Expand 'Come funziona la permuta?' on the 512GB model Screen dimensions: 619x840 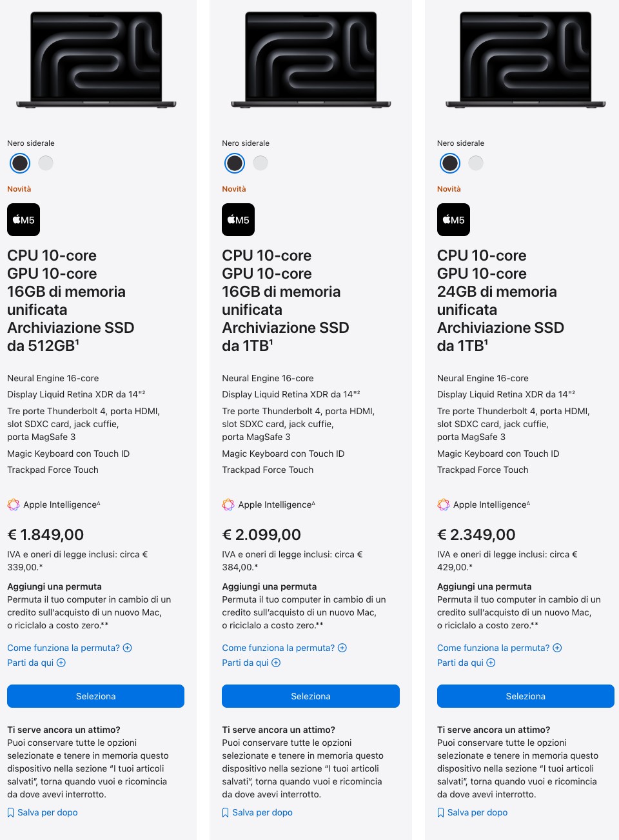point(70,648)
